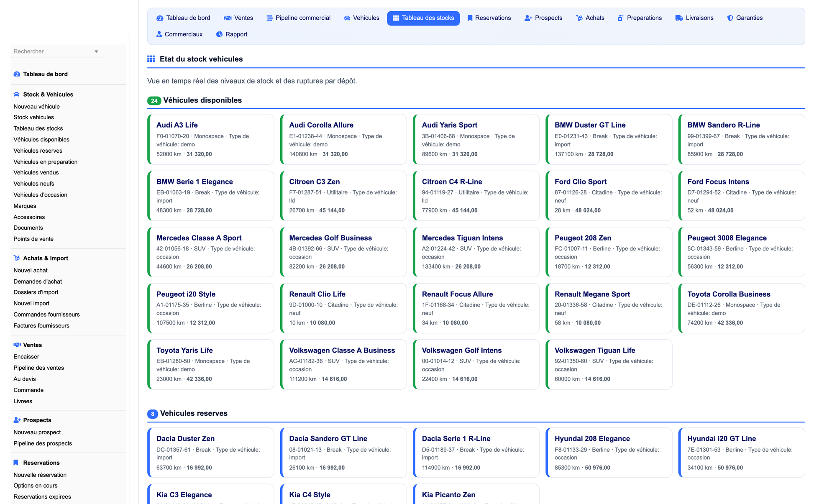Click the cart icon beside Achats & Import

click(x=17, y=258)
